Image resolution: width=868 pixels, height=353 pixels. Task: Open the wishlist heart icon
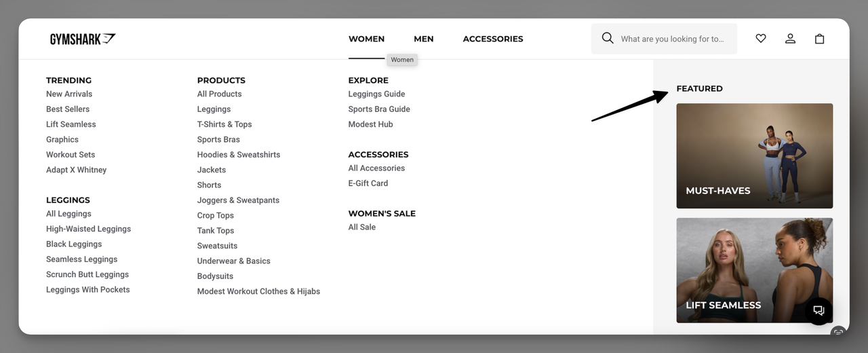[x=761, y=39]
